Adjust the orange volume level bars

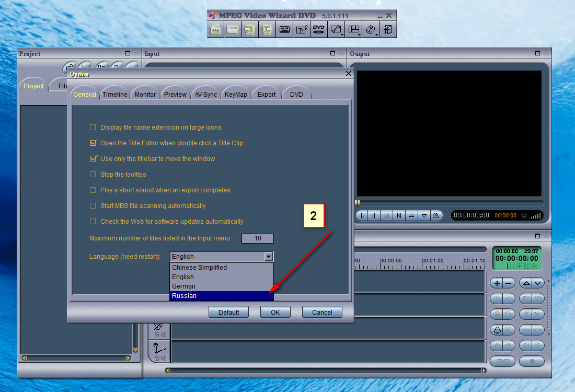pos(535,216)
